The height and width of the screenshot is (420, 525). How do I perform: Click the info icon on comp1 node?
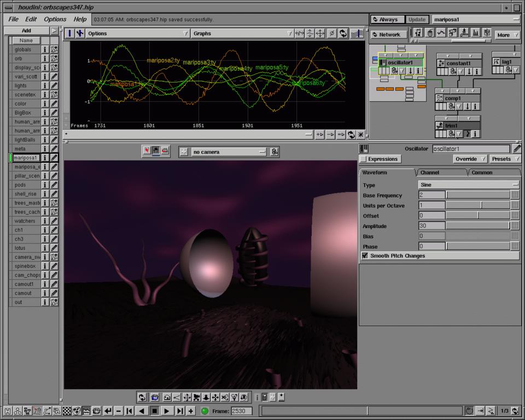tap(476, 106)
